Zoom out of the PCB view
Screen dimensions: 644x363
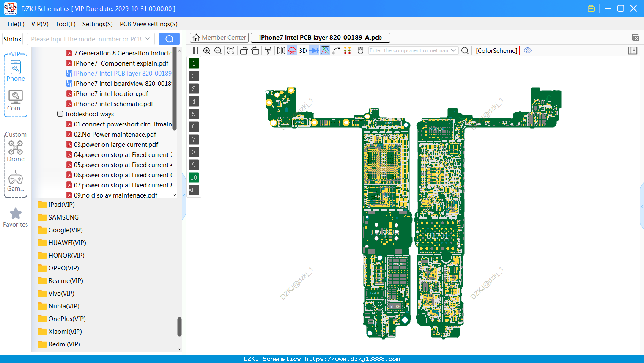pos(218,50)
